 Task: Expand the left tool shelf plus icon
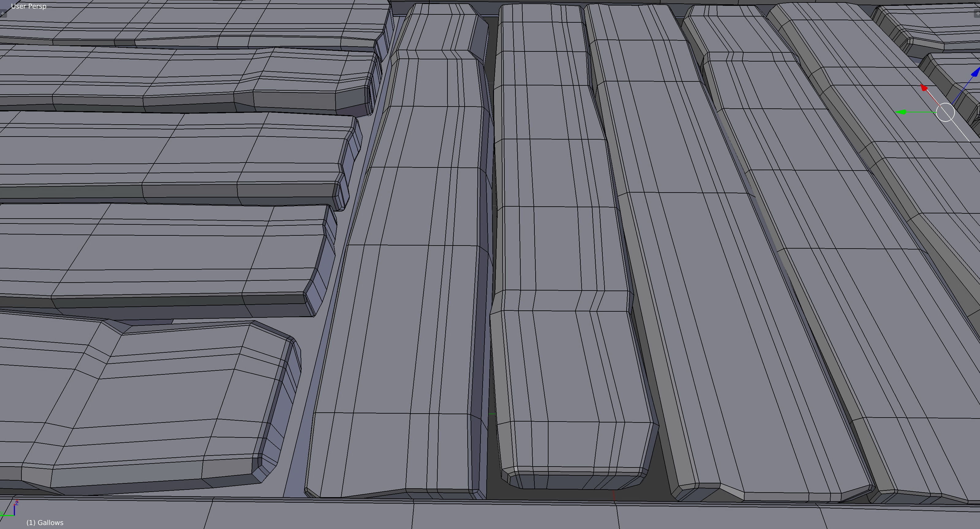point(3,14)
